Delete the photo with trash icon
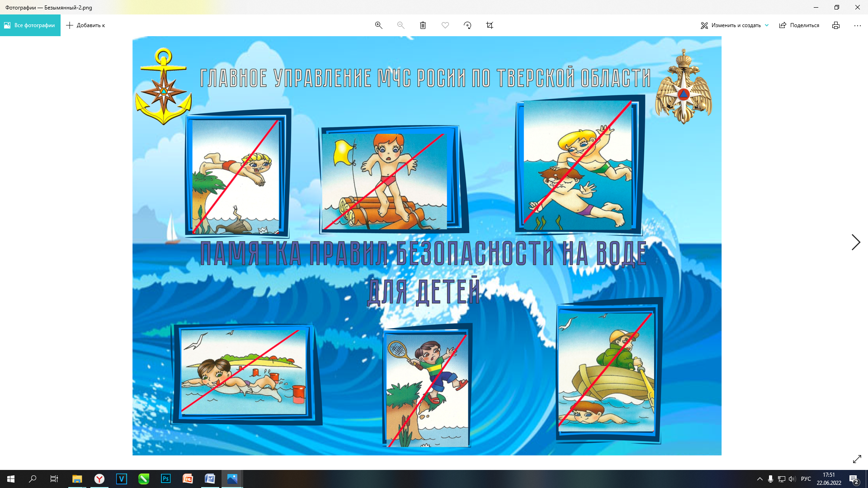868x488 pixels. [x=423, y=25]
